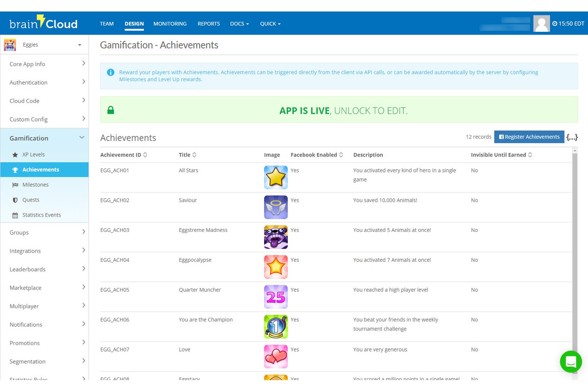Image resolution: width=588 pixels, height=392 pixels.
Task: Expand the Authentication section
Action: click(44, 82)
